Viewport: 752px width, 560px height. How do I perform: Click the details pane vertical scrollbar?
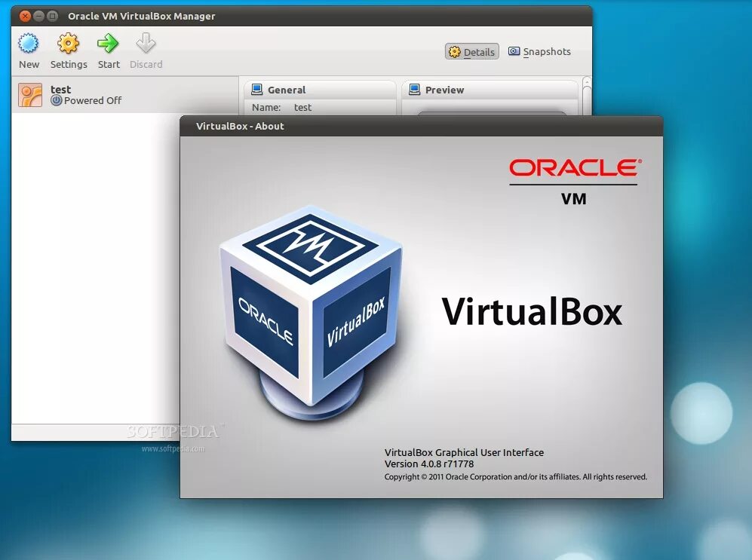point(587,96)
